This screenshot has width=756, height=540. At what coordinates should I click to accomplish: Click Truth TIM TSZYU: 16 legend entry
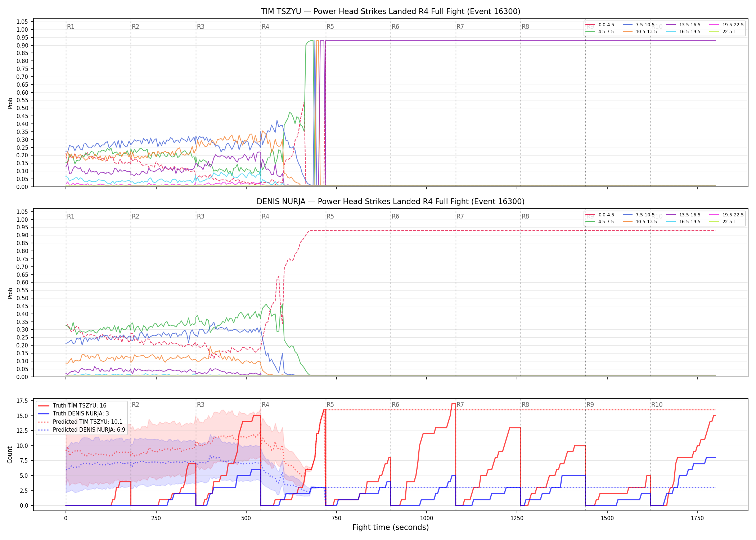coord(72,406)
